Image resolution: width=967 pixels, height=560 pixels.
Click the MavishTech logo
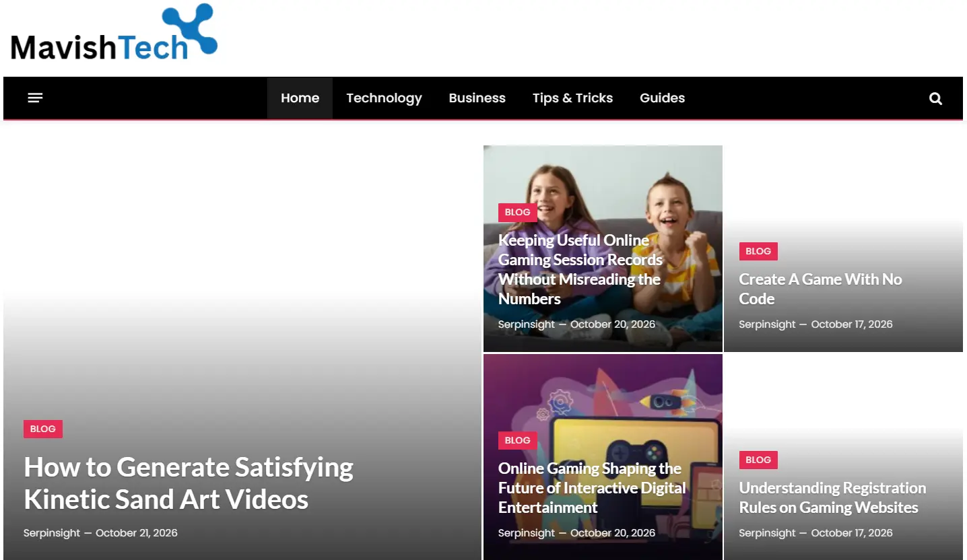(114, 32)
